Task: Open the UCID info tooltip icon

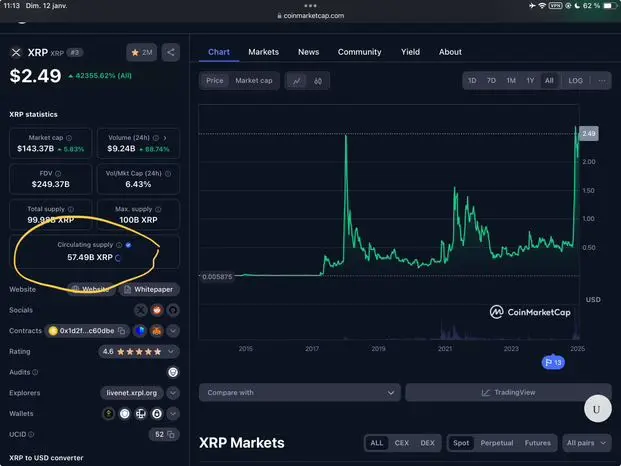Action: tap(31, 434)
